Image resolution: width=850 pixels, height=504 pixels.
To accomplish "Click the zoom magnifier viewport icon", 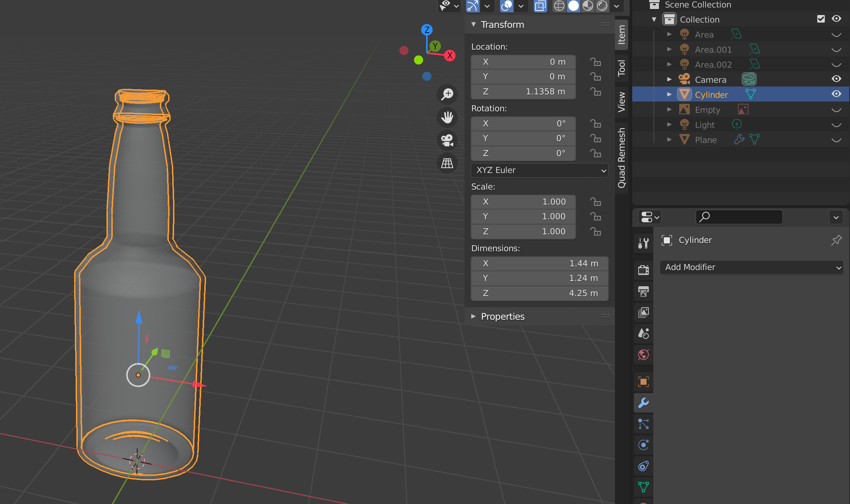I will [x=447, y=94].
